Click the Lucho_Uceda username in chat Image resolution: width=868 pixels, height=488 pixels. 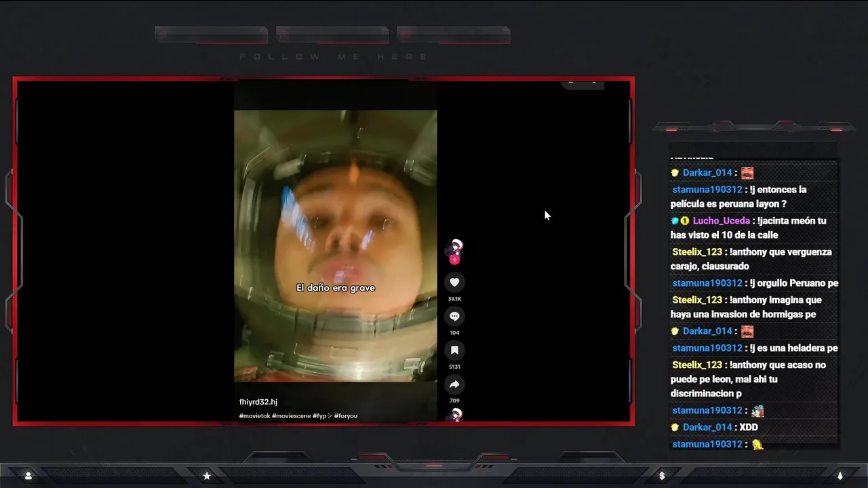(721, 221)
